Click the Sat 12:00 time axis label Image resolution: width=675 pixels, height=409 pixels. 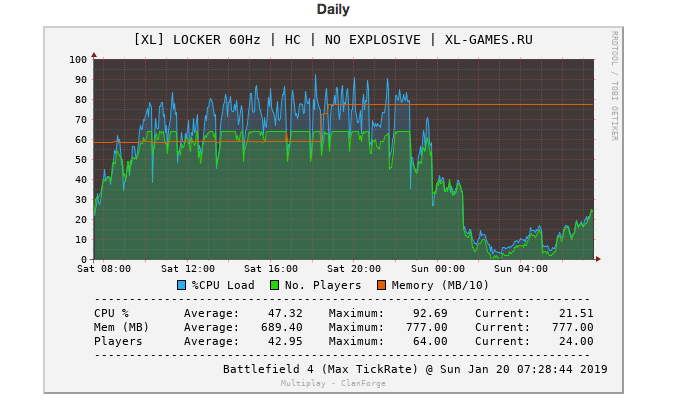188,269
